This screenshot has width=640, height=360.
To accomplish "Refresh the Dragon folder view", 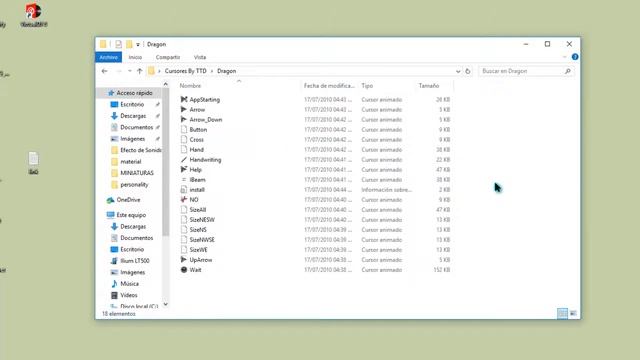I will point(468,71).
